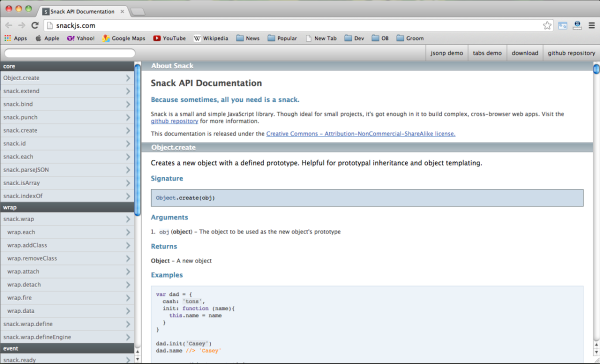Click the event category header in sidebar
Screen dimensions: 600x364
[x=67, y=348]
